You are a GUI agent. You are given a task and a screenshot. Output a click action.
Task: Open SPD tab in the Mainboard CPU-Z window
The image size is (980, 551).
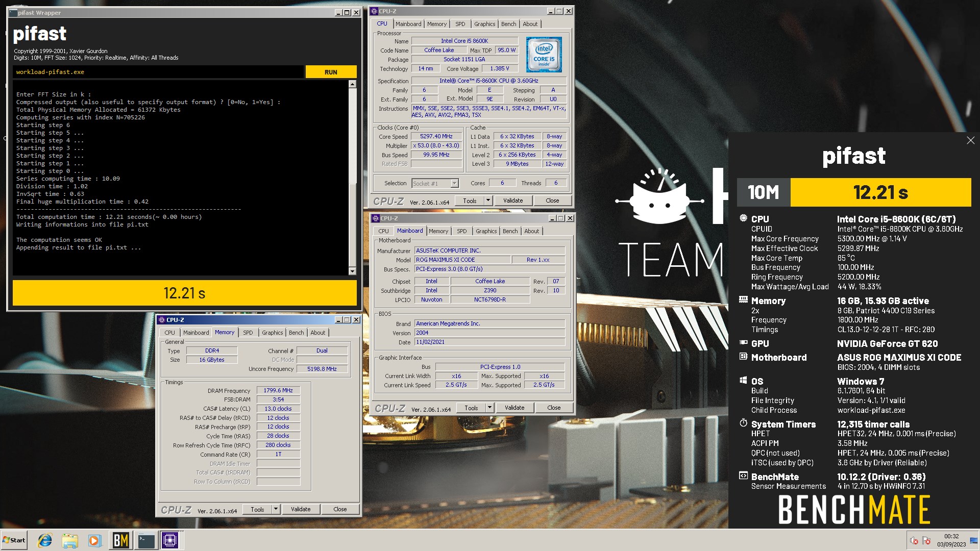click(462, 231)
